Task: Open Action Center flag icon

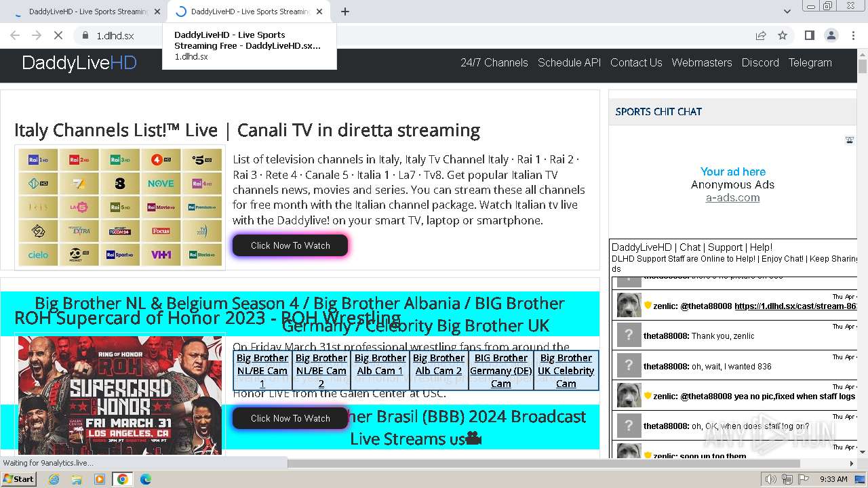Action: [804, 479]
